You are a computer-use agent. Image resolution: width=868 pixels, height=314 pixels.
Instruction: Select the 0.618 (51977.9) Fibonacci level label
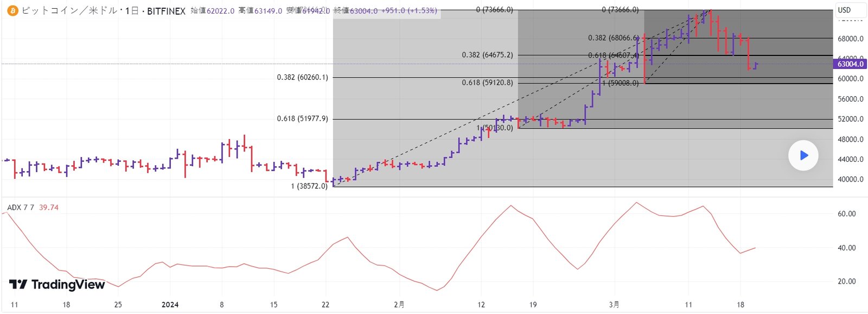click(x=302, y=118)
